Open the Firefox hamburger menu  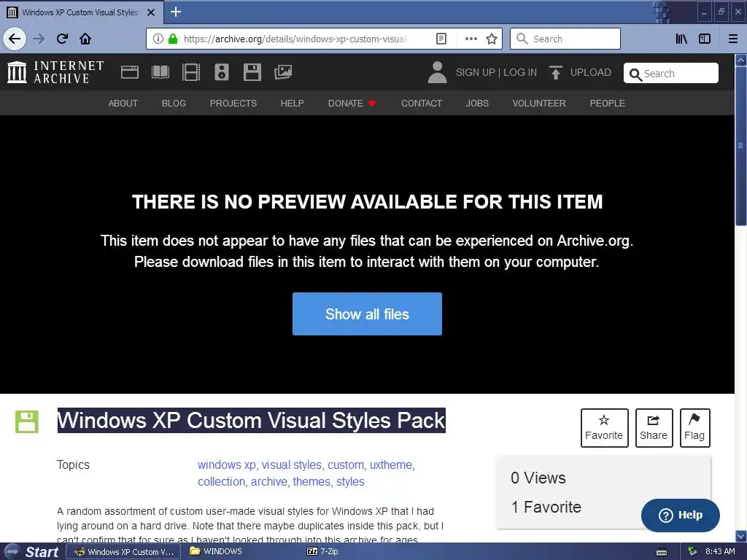[x=733, y=39]
